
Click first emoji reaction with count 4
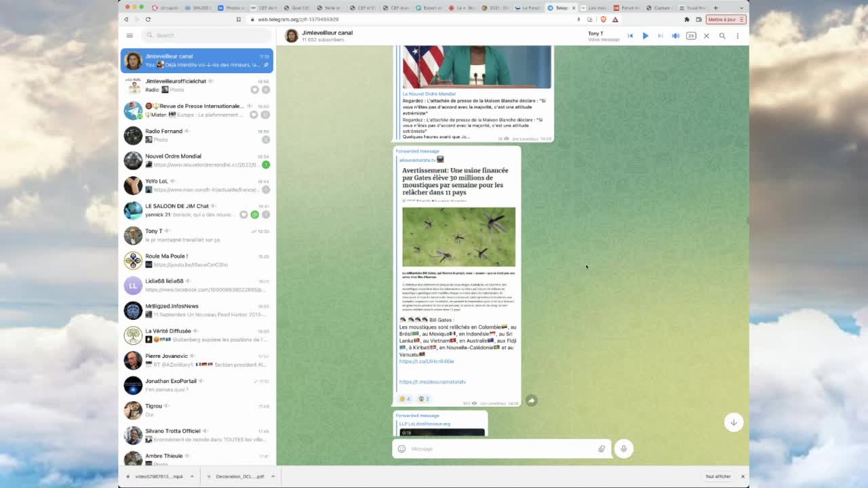pos(405,399)
